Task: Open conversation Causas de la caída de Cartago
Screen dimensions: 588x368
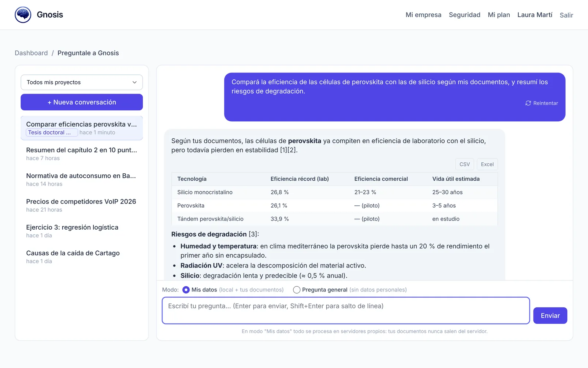Action: pos(82,257)
